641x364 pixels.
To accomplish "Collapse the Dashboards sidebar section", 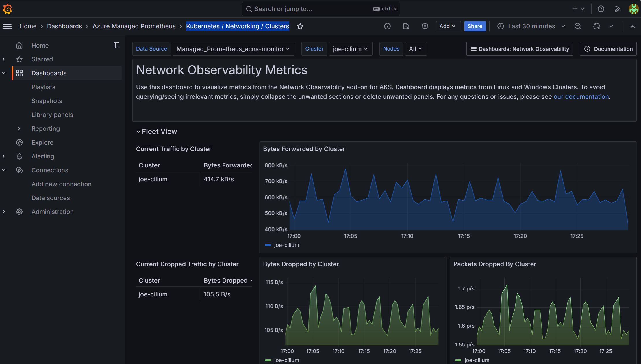I will tap(4, 73).
